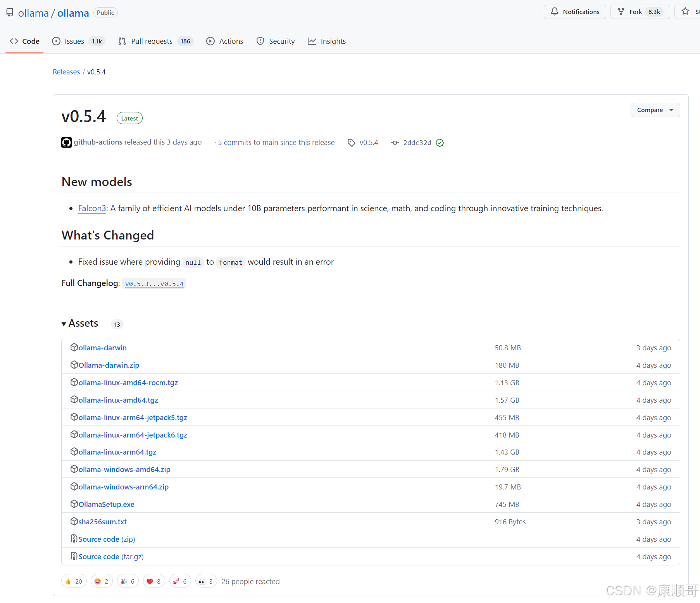Click the Issues tab circle icon
The width and height of the screenshot is (700, 603).
coord(56,41)
